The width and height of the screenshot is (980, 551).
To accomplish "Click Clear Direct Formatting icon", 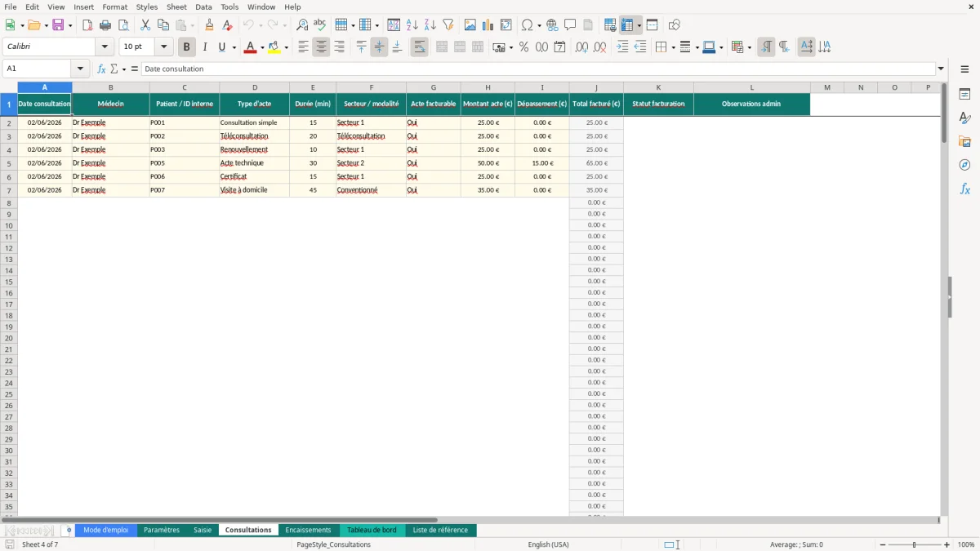I will pos(227,25).
